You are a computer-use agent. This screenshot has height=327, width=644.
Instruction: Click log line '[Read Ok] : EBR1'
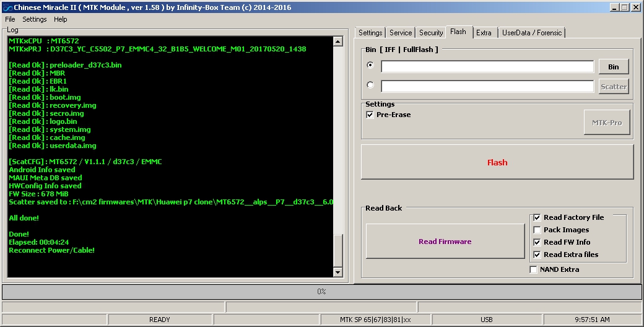[x=38, y=81]
